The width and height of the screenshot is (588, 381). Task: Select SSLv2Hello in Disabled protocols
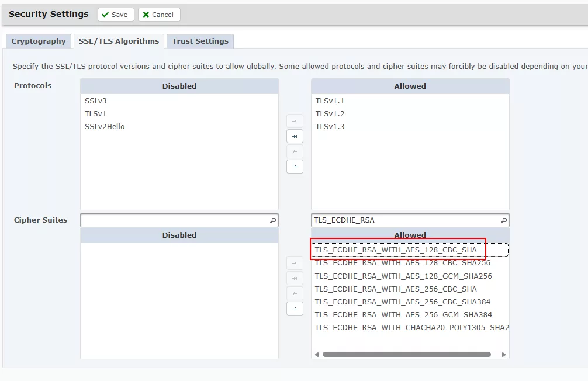(179, 127)
